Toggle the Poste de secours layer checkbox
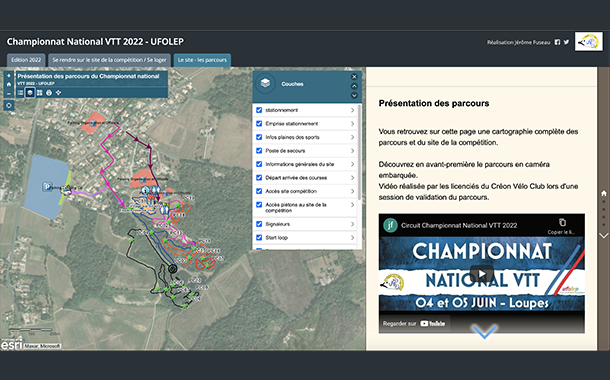The image size is (610, 380). click(x=259, y=151)
